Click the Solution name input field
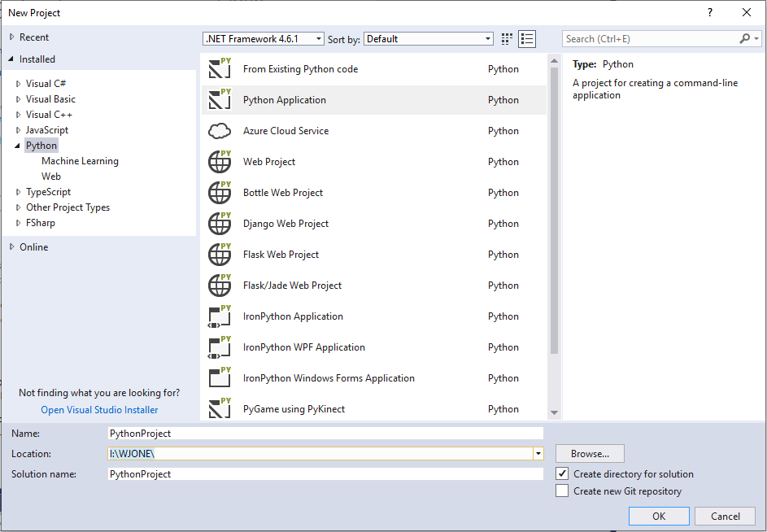This screenshot has width=767, height=532. 325,473
